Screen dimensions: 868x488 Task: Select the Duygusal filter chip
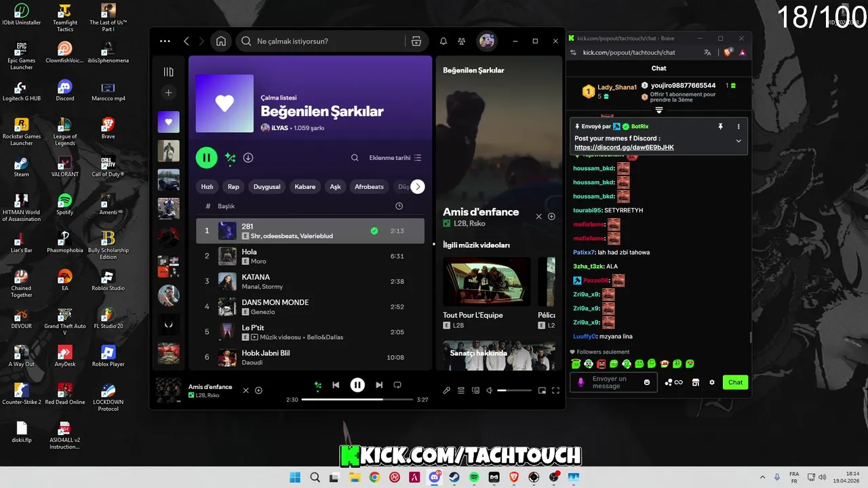(x=267, y=187)
